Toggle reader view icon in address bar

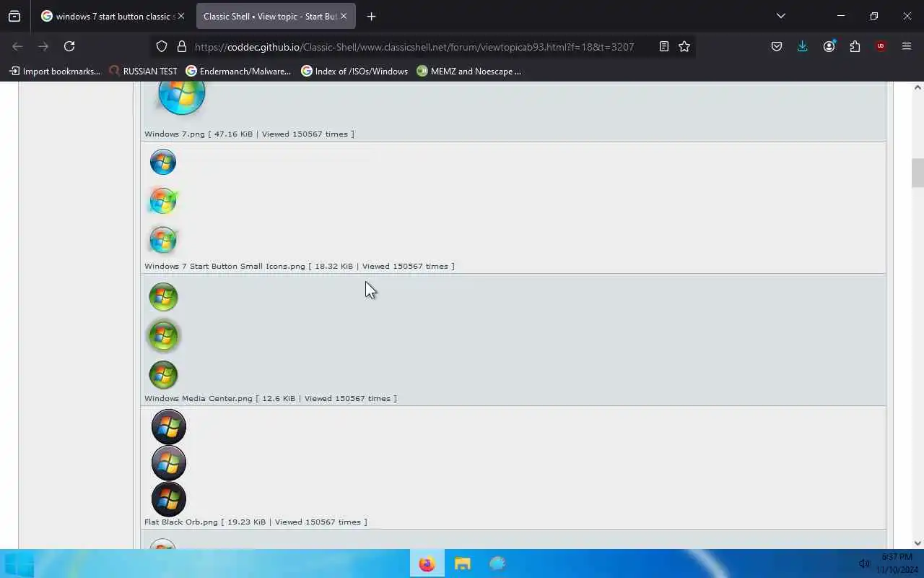click(664, 46)
